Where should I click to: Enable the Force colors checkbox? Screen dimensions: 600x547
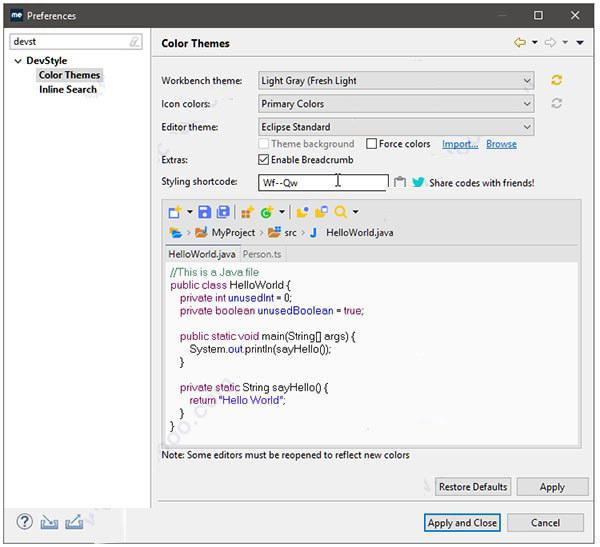pos(371,144)
